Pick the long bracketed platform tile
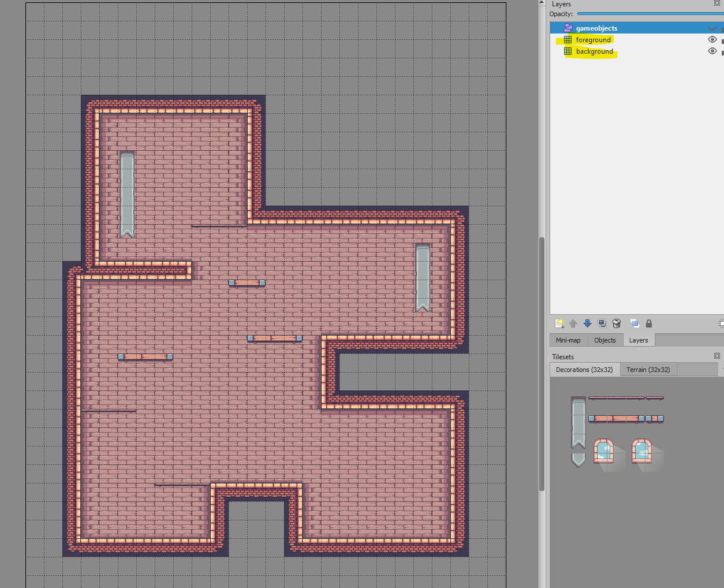 tap(616, 419)
